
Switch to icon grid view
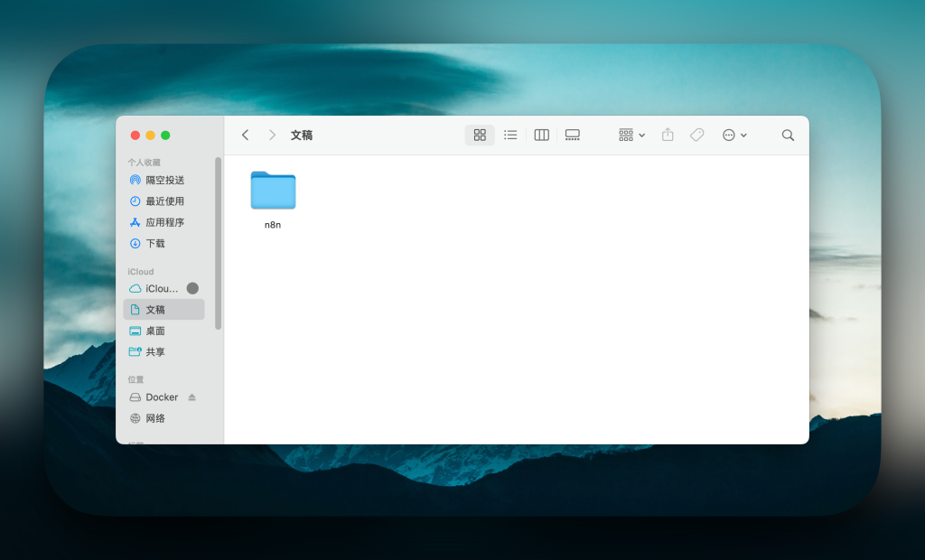pos(480,135)
